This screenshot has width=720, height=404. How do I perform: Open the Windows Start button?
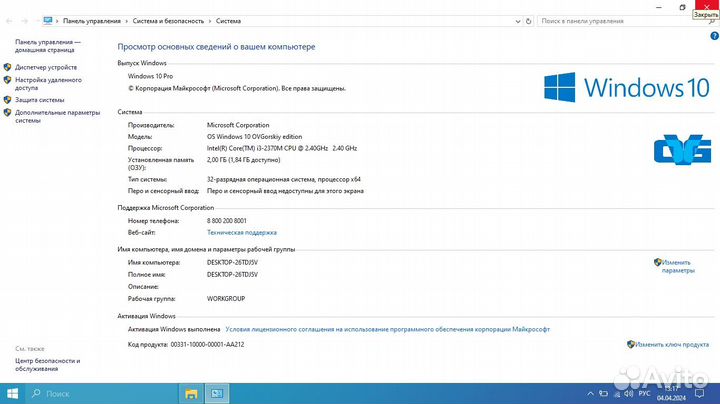click(12, 393)
